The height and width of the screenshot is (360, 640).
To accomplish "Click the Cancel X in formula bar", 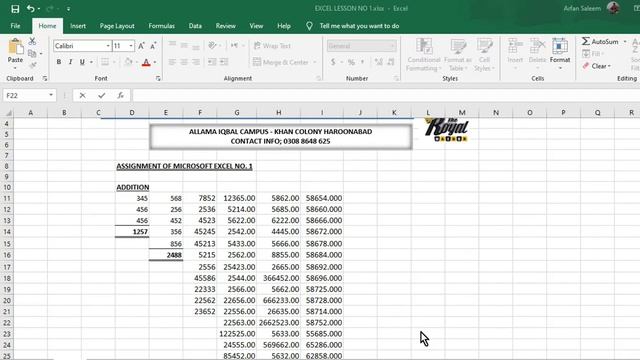I will coord(82,96).
